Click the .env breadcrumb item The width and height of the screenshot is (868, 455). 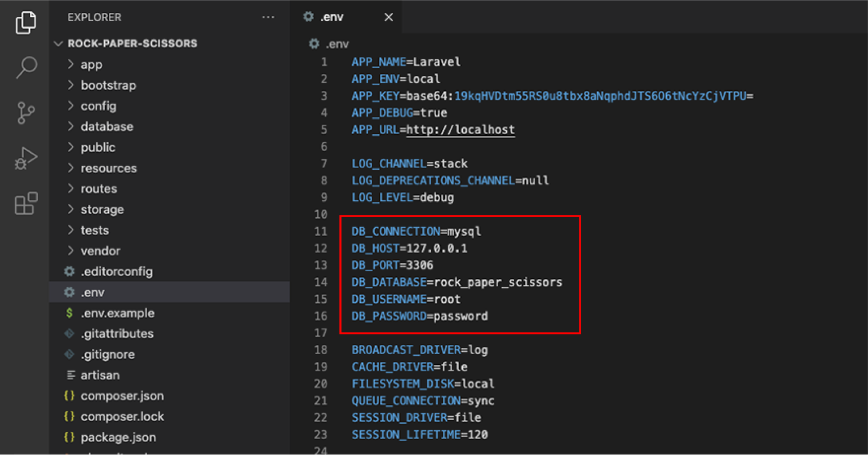(x=329, y=44)
